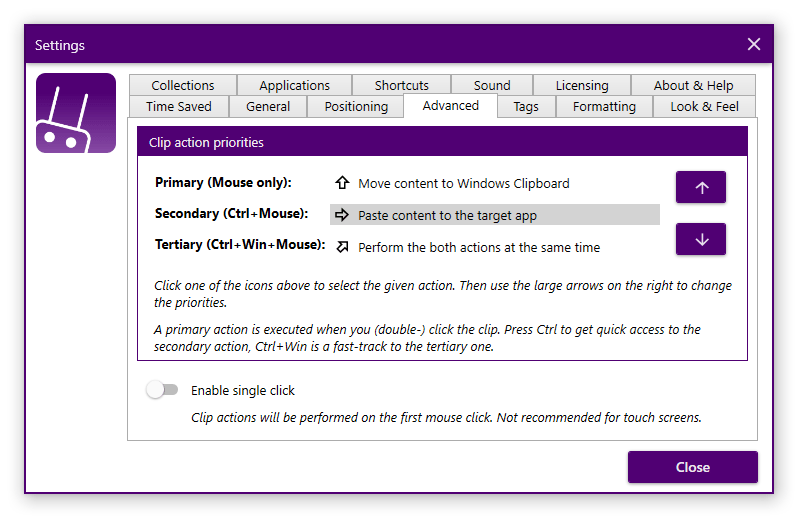Select the up-arrow Move to Clipboard icon
This screenshot has height=518, width=798.
click(x=342, y=183)
